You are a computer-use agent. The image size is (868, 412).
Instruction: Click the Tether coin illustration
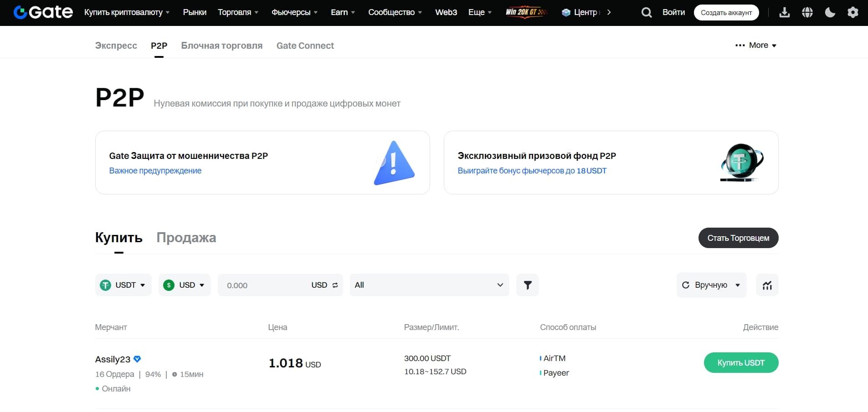tap(741, 163)
